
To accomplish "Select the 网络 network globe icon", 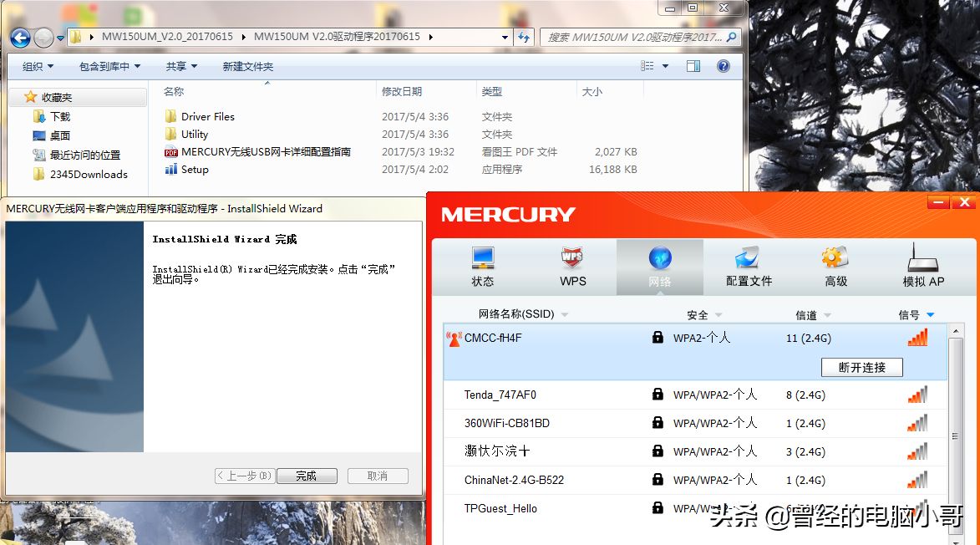I will (660, 258).
